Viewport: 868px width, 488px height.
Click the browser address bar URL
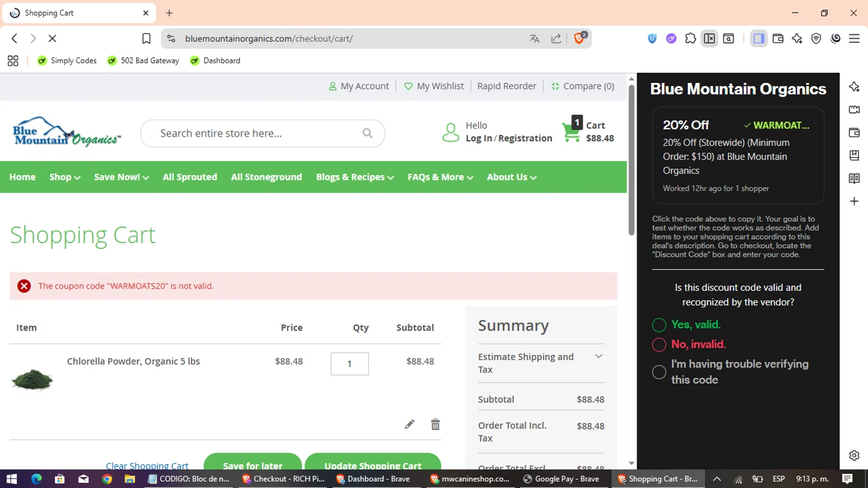269,39
